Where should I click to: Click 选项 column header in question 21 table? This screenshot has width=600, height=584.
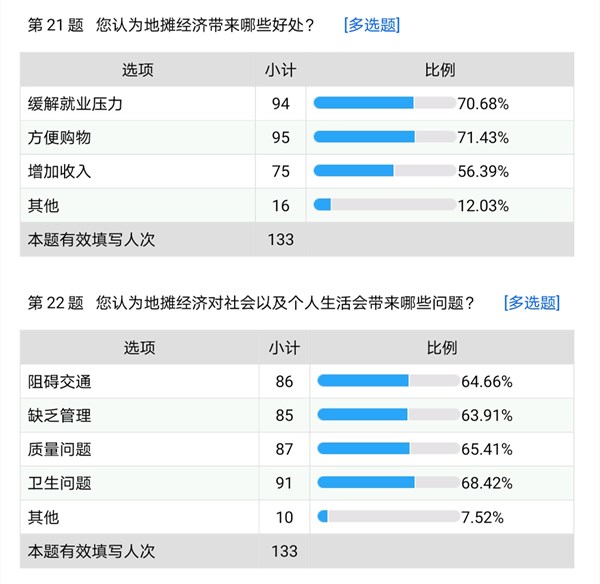138,70
